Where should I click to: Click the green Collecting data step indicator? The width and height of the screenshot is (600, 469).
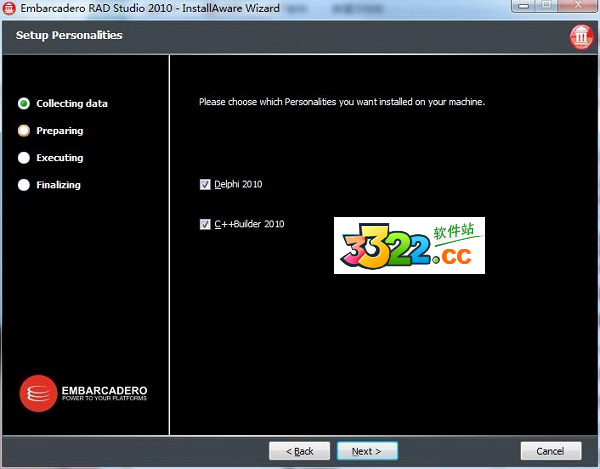[24, 103]
